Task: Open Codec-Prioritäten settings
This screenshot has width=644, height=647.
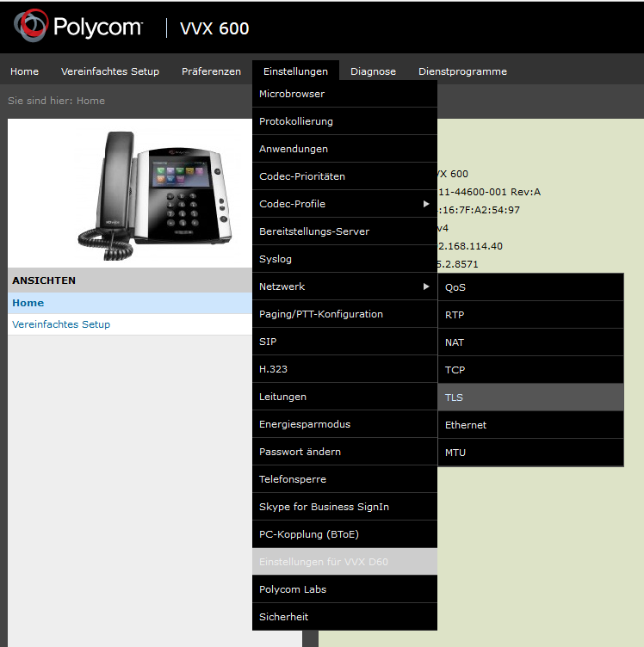Action: (x=344, y=176)
